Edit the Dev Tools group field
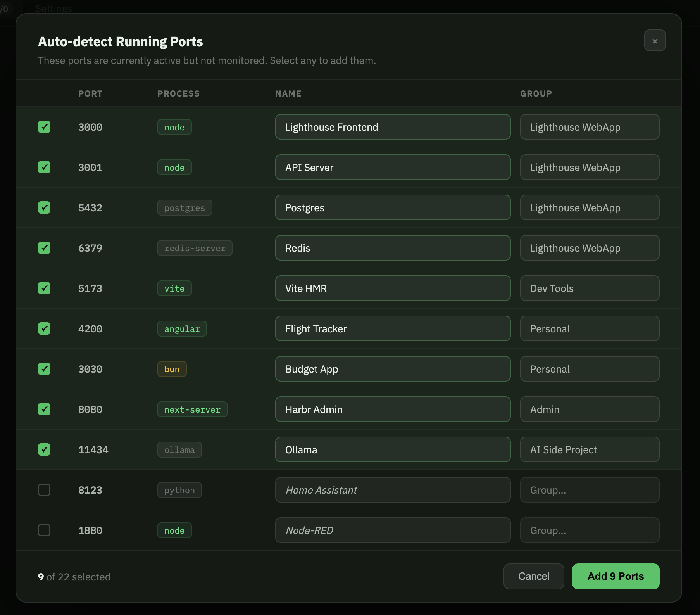Viewport: 700px width, 615px height. tap(590, 288)
